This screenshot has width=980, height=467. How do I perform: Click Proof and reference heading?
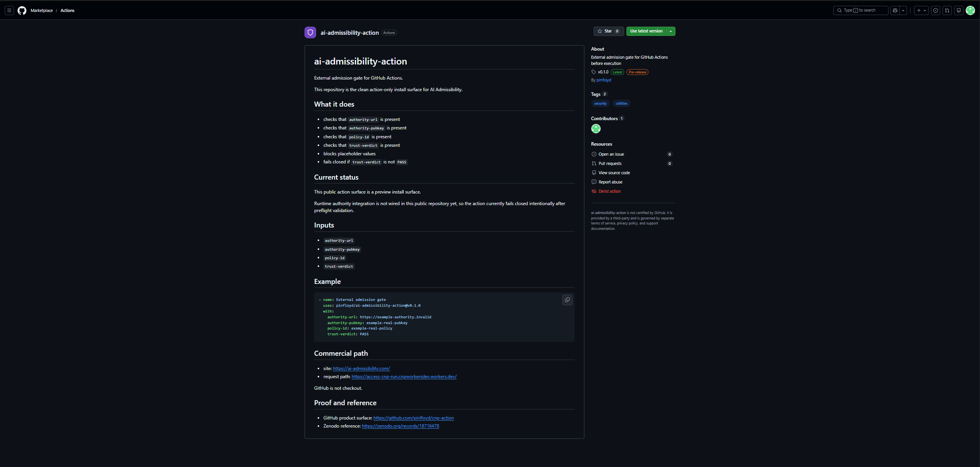point(345,403)
